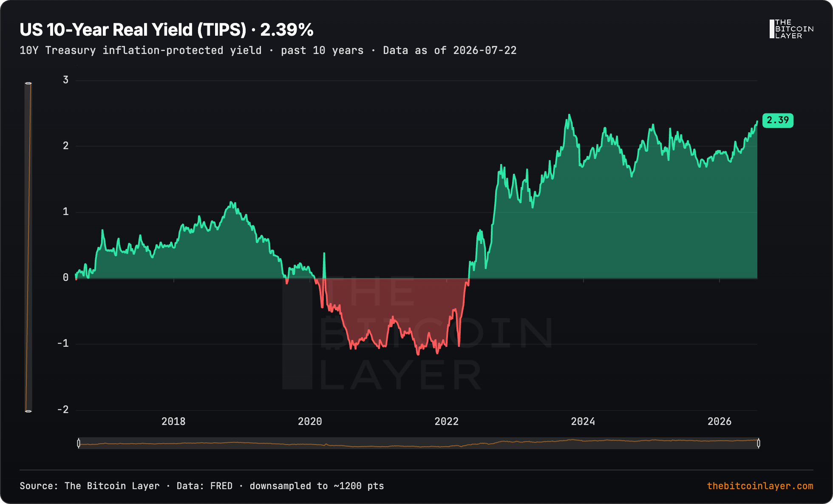Viewport: 833px width, 504px height.
Task: Grab the top handle of the vertical zoom slider
Action: click(28, 83)
